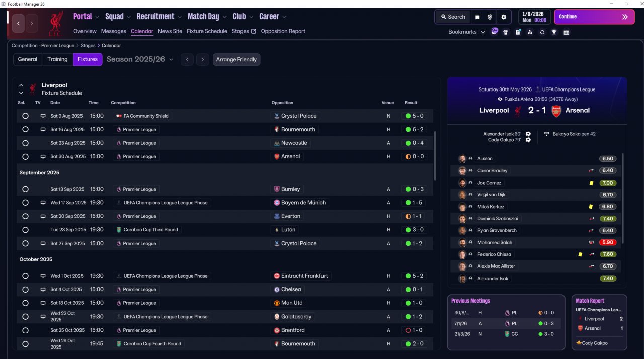
Task: Click the Arrange Friendly button
Action: click(236, 59)
